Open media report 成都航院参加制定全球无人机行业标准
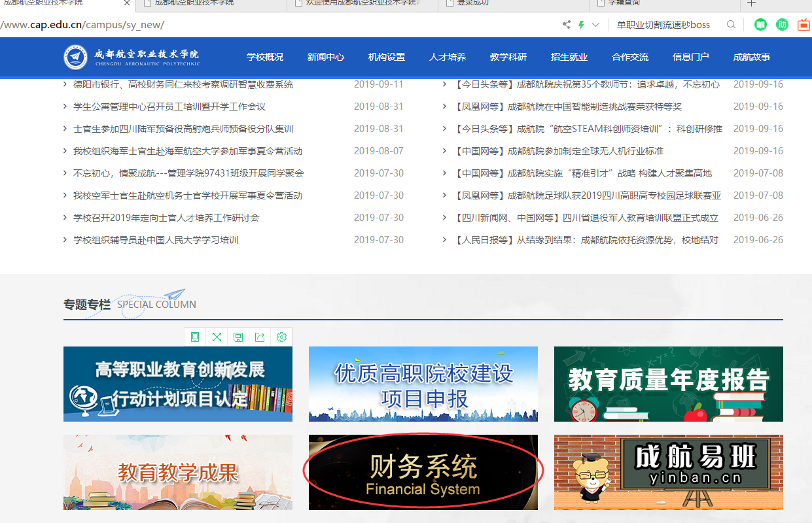This screenshot has width=812, height=523. click(x=558, y=151)
